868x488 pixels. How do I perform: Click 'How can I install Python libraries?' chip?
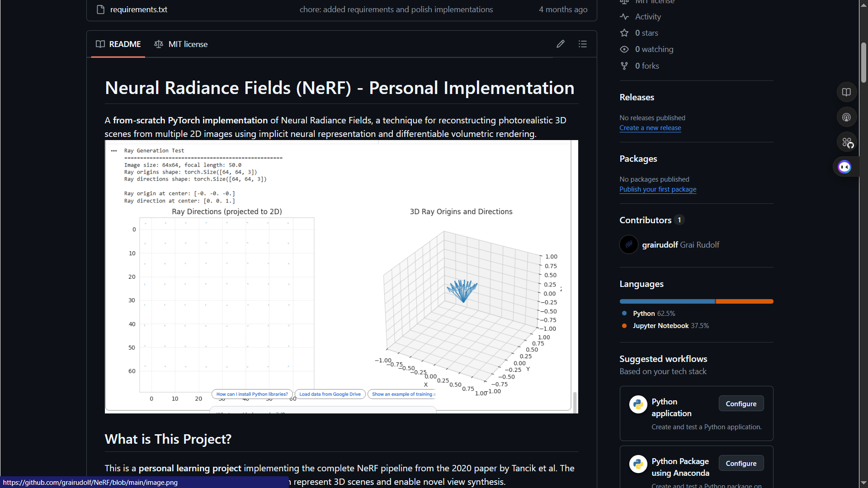click(x=252, y=394)
